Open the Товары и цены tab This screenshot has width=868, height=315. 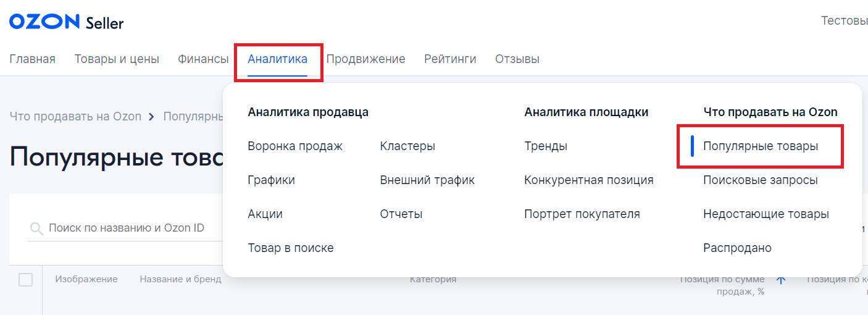pyautogui.click(x=117, y=59)
